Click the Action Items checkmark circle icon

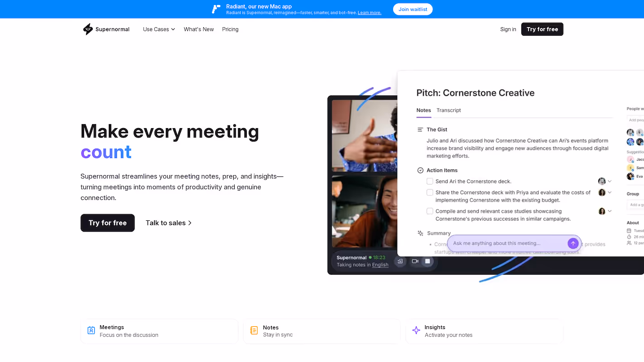coord(420,170)
